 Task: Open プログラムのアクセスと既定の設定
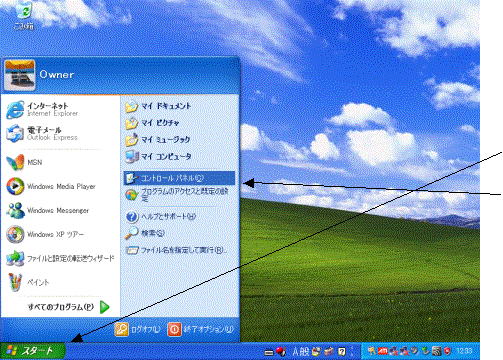(177, 195)
